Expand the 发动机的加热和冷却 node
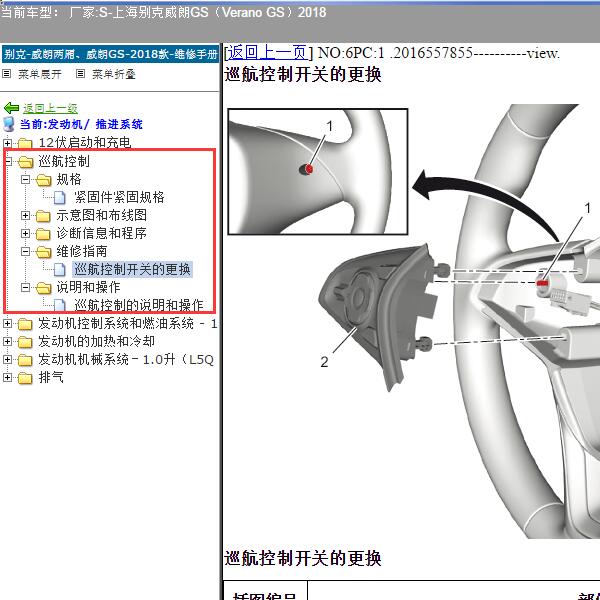600x600 pixels. [x=7, y=341]
